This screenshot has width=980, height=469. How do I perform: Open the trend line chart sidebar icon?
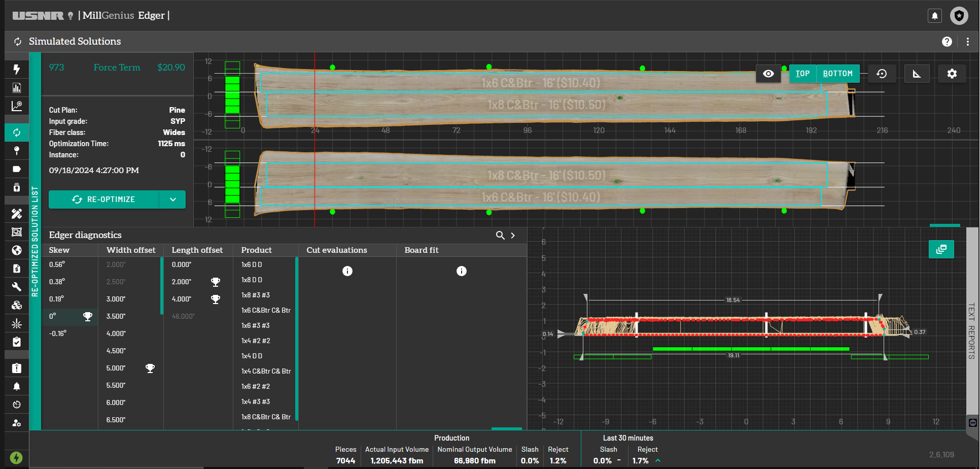[17, 106]
